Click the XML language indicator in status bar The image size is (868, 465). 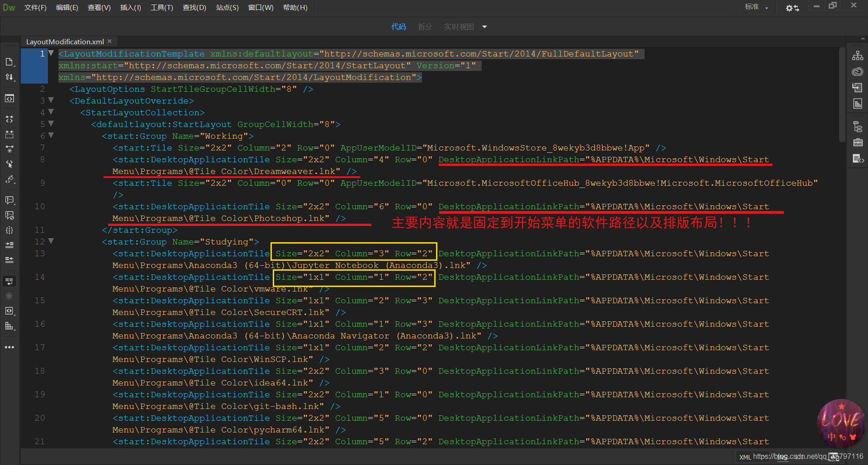745,457
